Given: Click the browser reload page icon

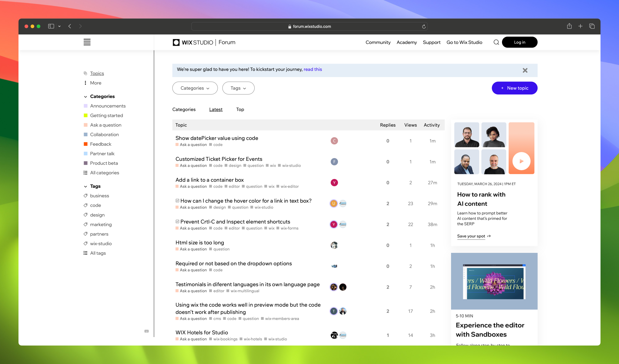Looking at the screenshot, I should click(424, 27).
